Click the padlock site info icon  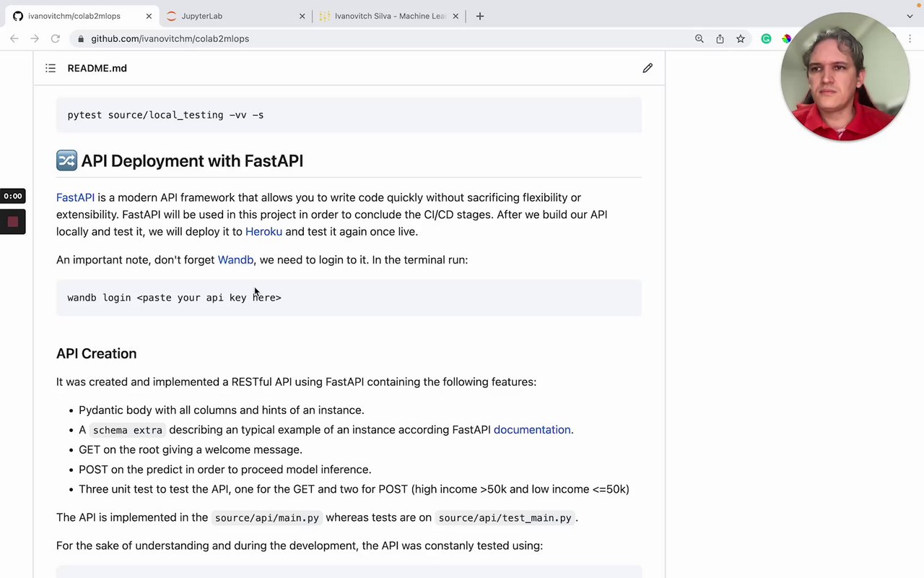coord(81,39)
